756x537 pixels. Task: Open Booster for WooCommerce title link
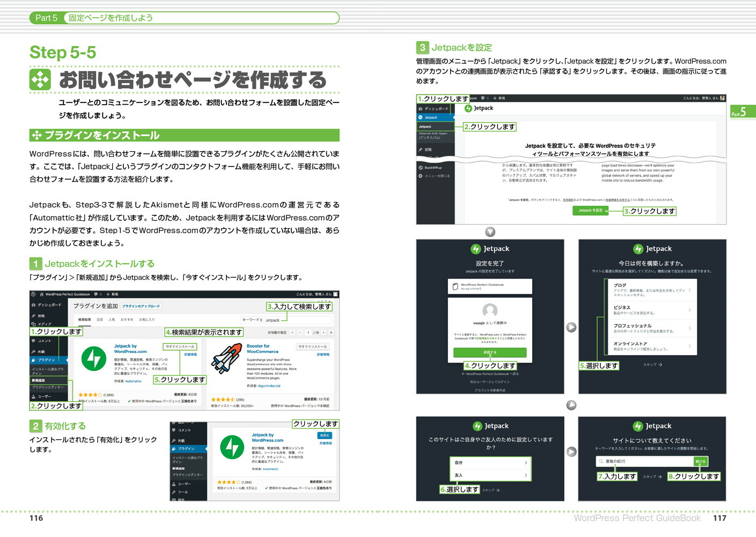(x=262, y=349)
